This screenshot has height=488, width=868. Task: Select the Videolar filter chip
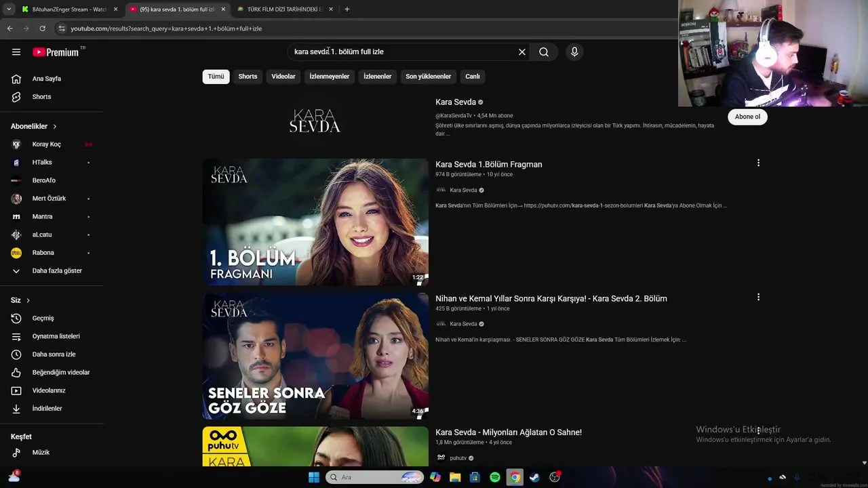[283, 77]
